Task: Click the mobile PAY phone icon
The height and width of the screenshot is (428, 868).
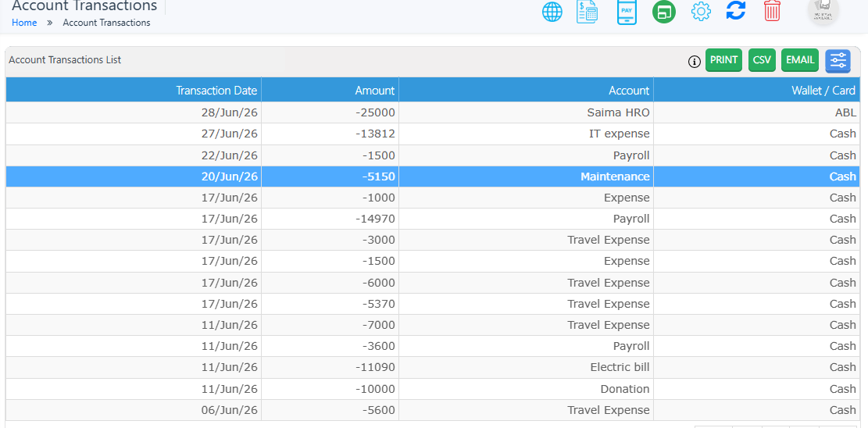Action: point(627,12)
